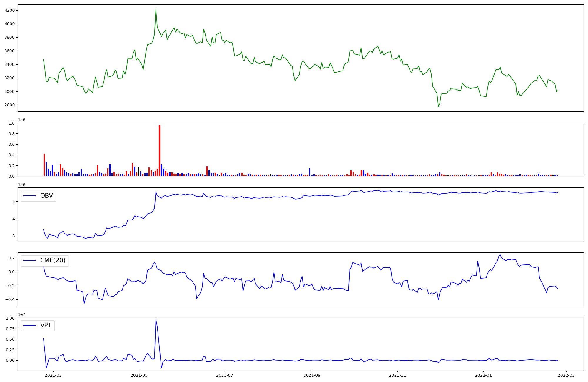Screen dimensions: 588x382
Task: Click the price peak above 4200
Action: tap(156, 10)
